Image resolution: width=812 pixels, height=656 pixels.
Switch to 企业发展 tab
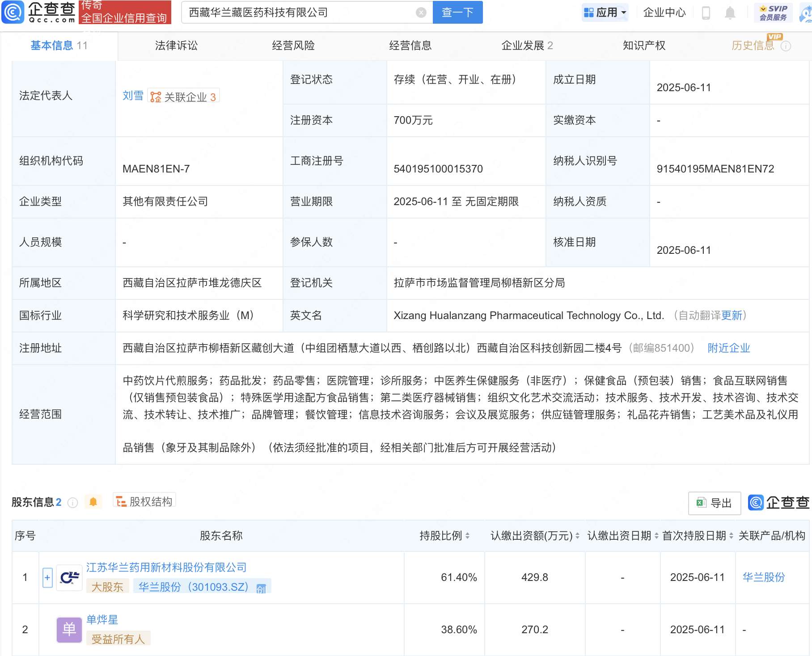pos(527,46)
